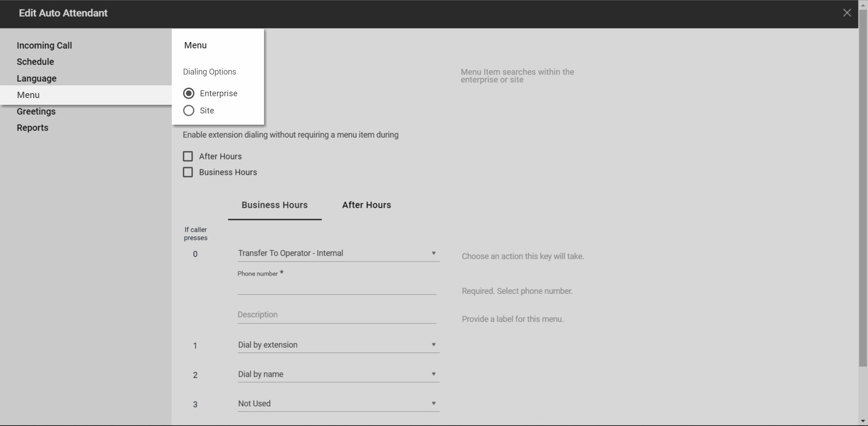This screenshot has height=426, width=868.
Task: Click 'Provide a label for this menu.' hint
Action: click(513, 319)
